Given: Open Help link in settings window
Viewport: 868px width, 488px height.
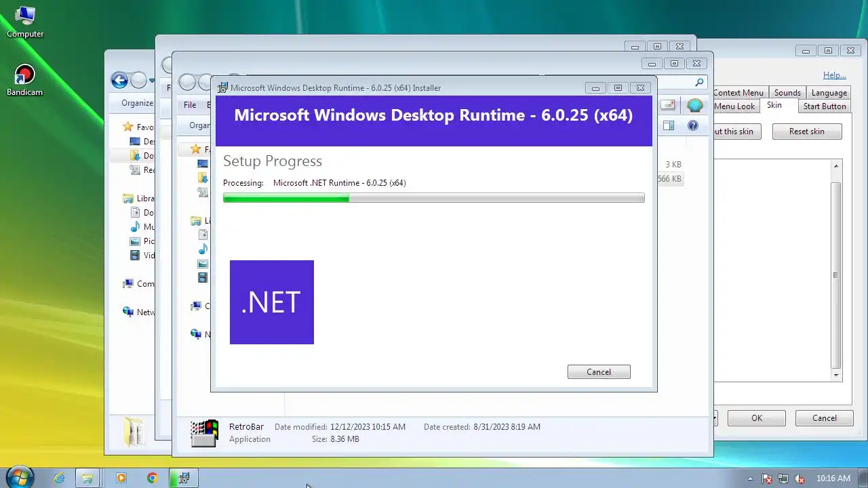Looking at the screenshot, I should [x=834, y=75].
